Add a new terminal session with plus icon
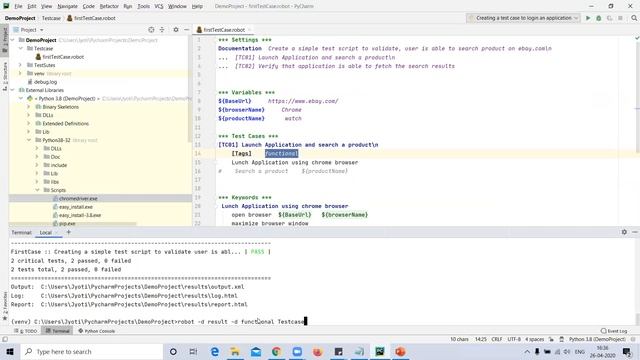640x360 pixels. 69,232
